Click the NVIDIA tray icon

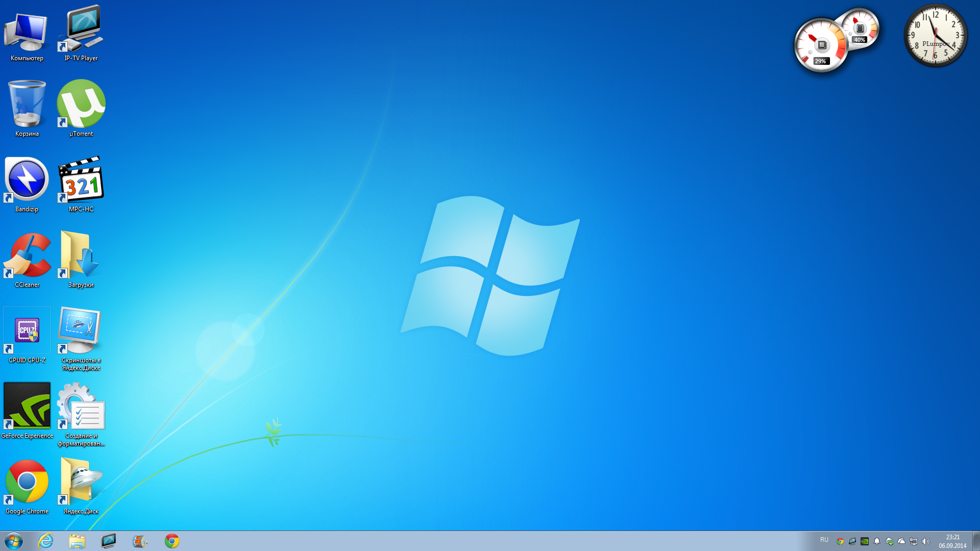pos(865,541)
